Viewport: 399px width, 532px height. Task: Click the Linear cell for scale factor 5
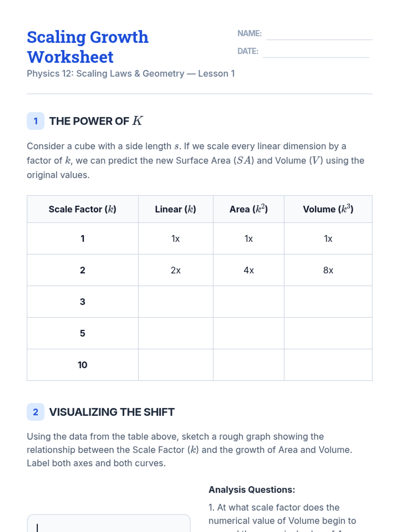click(x=176, y=333)
